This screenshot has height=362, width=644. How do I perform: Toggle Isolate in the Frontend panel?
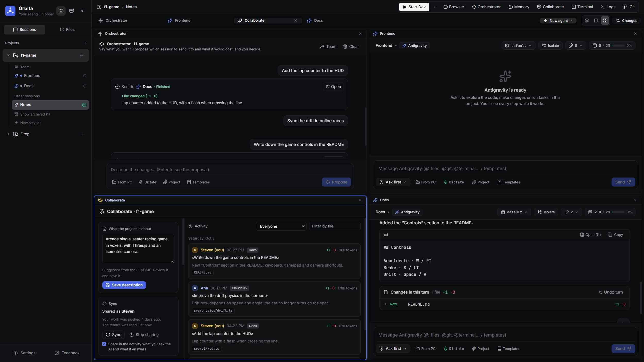click(550, 46)
